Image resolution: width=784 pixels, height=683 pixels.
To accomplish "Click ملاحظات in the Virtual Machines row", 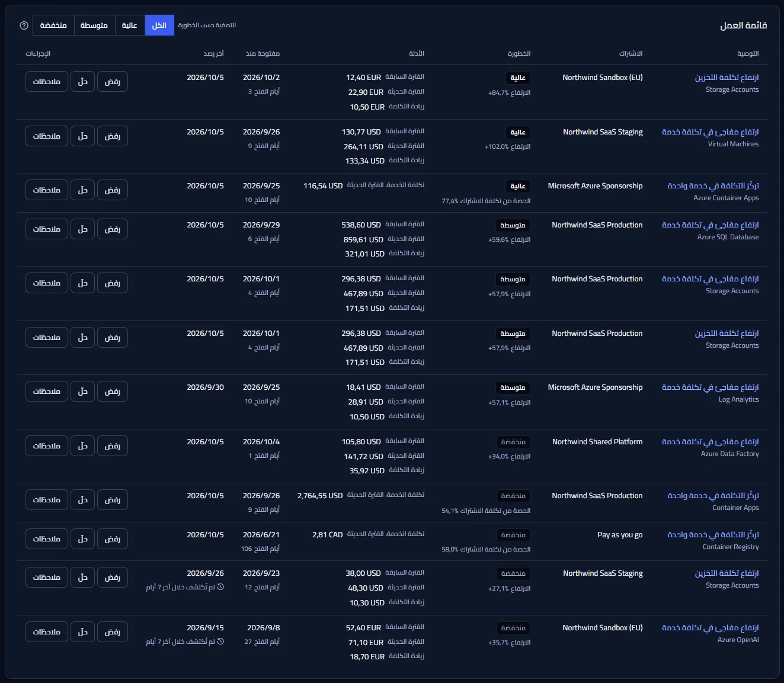I will (x=47, y=136).
